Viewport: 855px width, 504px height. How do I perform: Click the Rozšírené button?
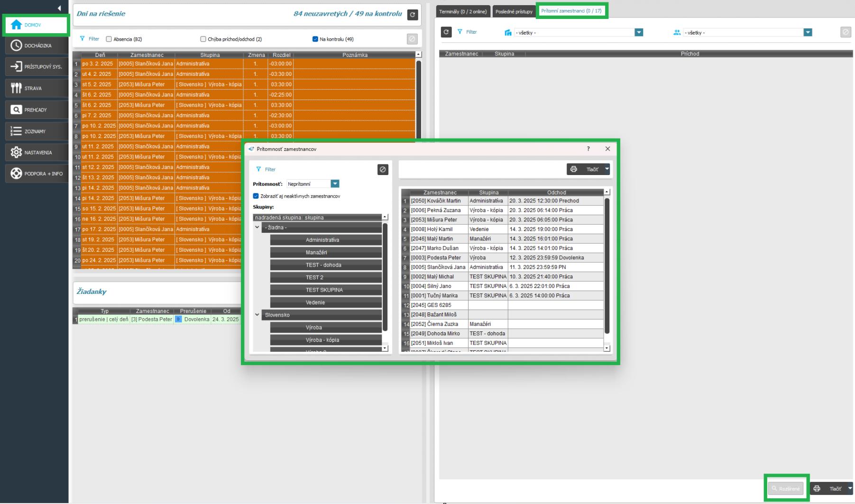786,488
